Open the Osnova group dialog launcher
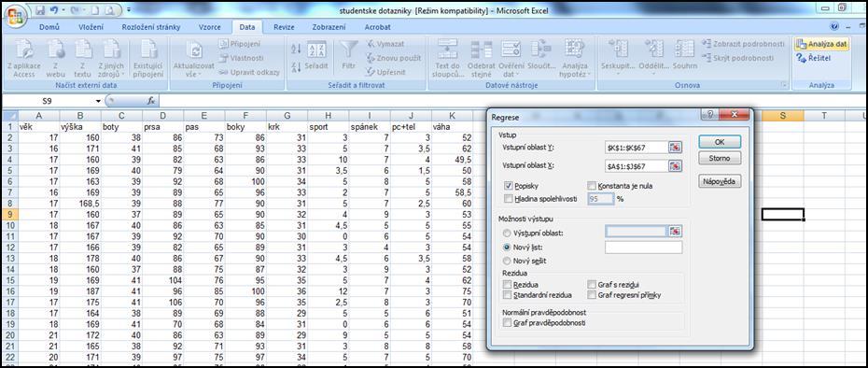 783,85
